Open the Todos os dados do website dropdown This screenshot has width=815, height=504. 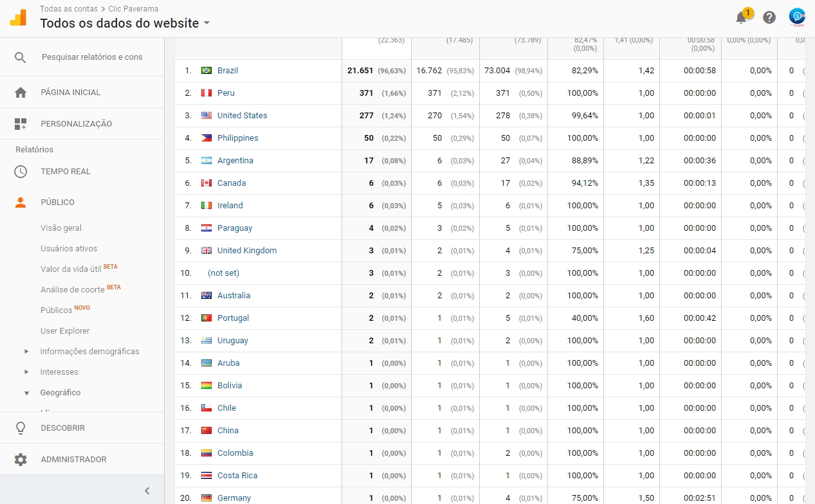click(x=206, y=24)
